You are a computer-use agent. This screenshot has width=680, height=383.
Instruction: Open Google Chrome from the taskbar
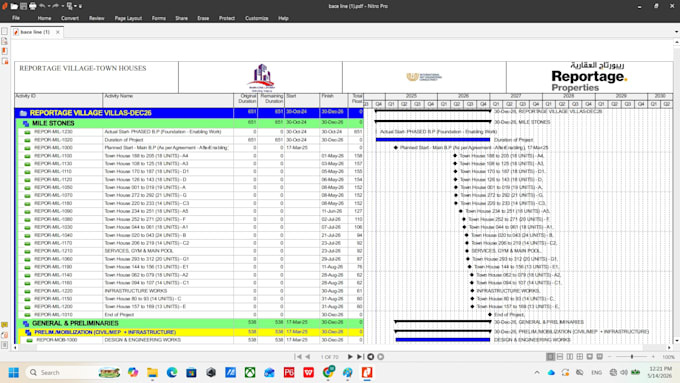point(328,373)
